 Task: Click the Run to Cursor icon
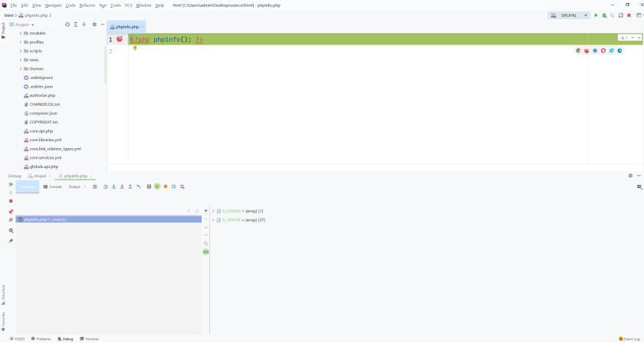pyautogui.click(x=139, y=186)
